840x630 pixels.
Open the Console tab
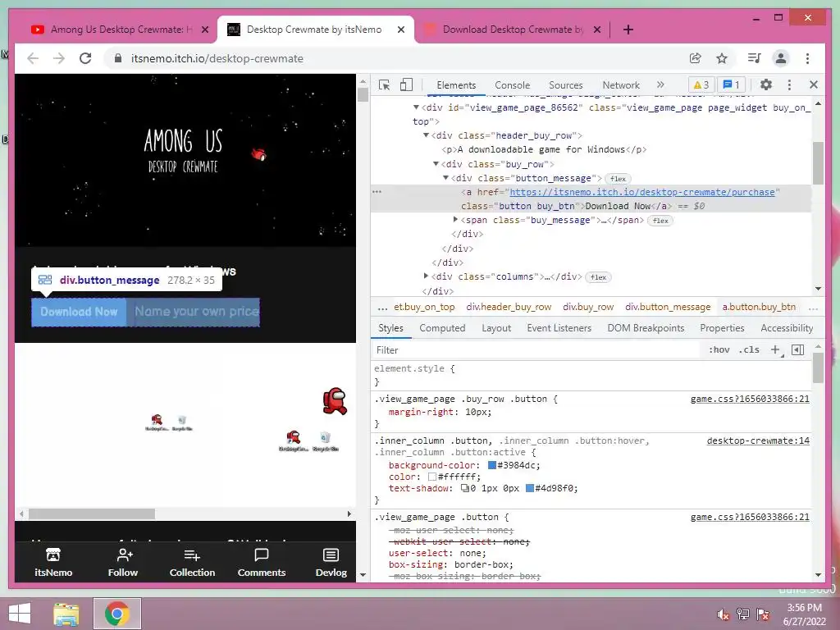point(512,85)
